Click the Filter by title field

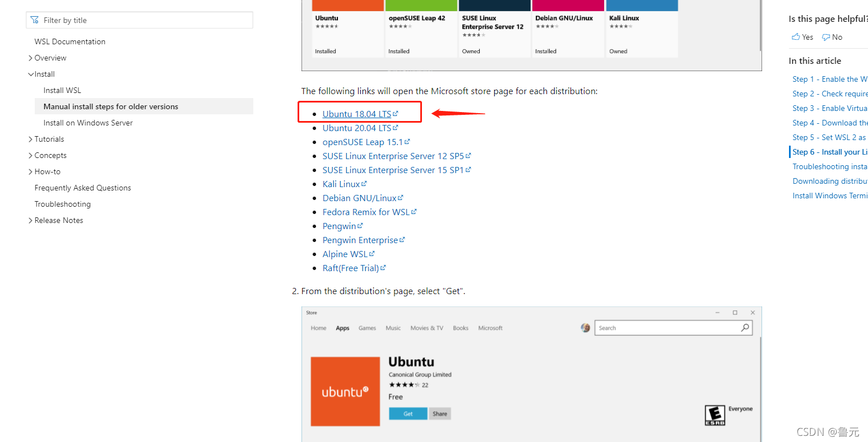[140, 20]
